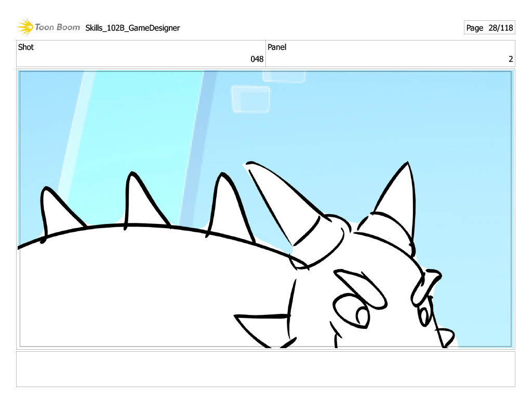Image resolution: width=532 pixels, height=411 pixels.
Task: Click the Page 28/118 indicator
Action: click(x=489, y=28)
